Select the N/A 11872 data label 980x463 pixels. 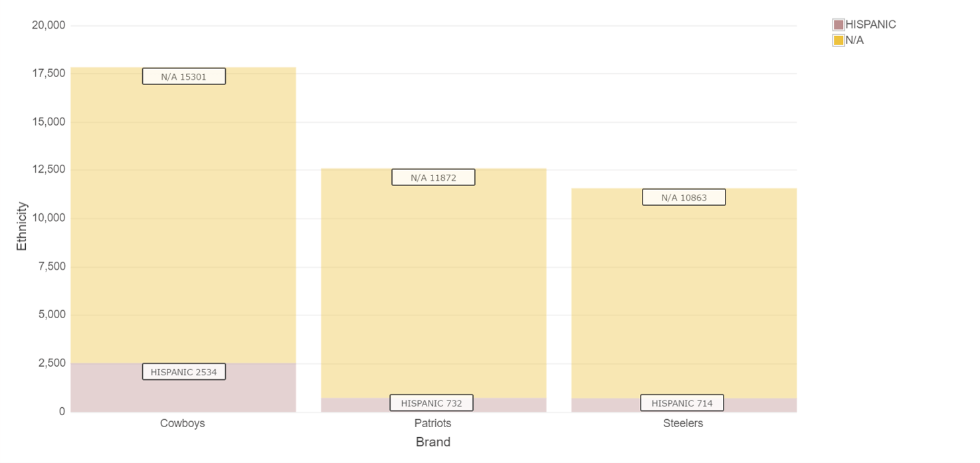(x=433, y=177)
